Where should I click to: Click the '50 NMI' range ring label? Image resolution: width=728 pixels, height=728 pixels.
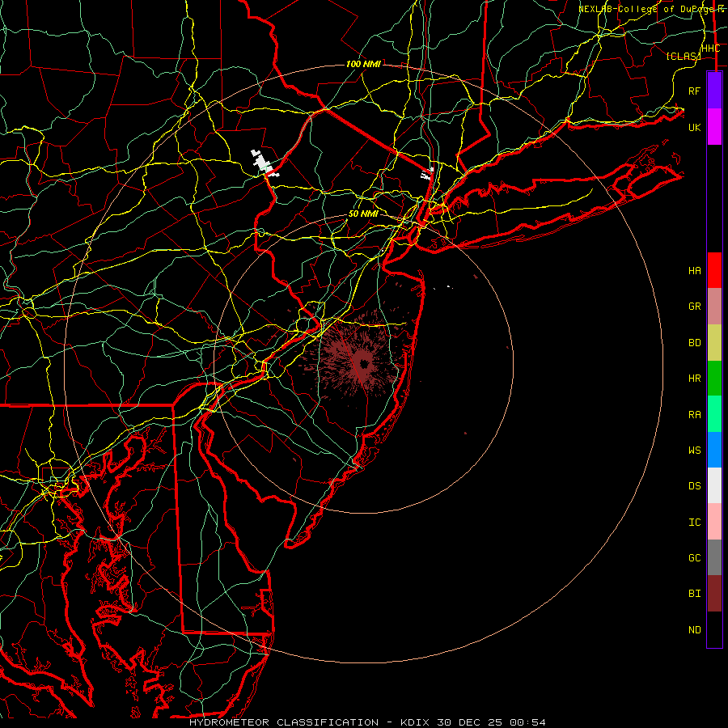[x=363, y=214]
